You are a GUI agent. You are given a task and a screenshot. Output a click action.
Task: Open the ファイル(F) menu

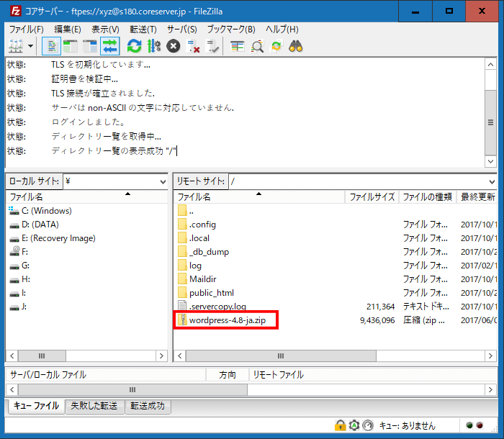pos(27,30)
